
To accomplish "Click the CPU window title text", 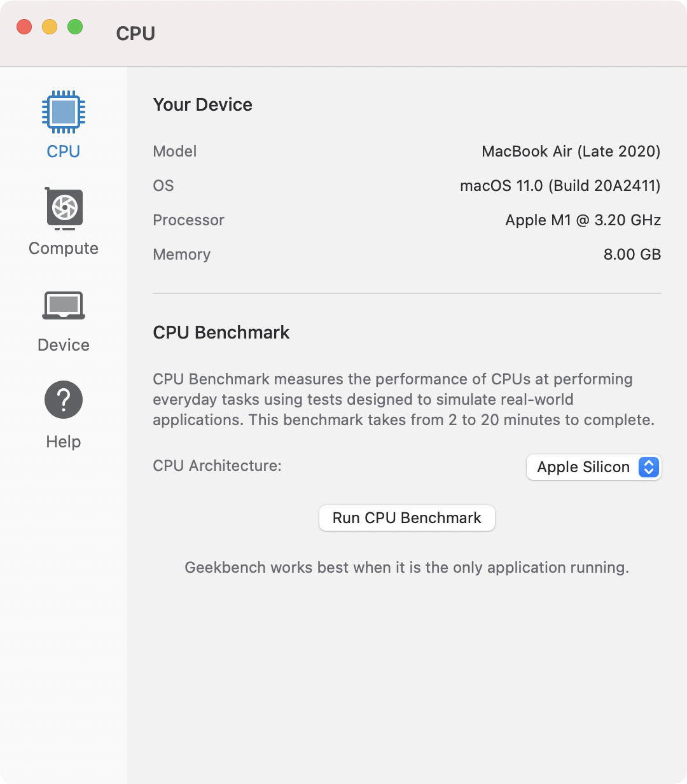I will coord(135,33).
